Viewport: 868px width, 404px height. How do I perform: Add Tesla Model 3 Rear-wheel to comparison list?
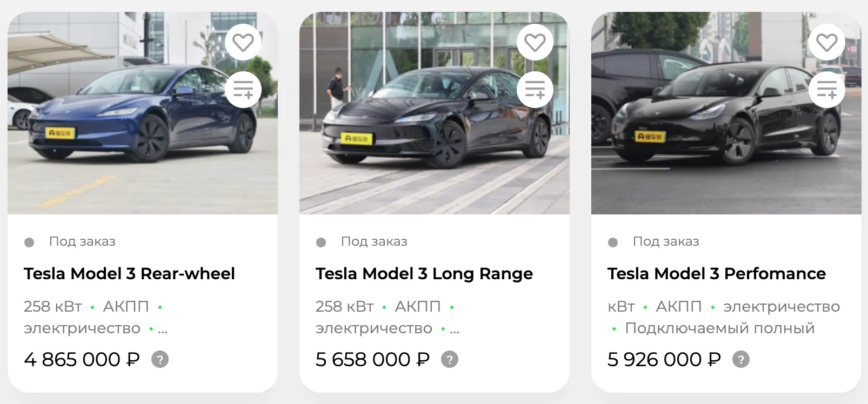click(x=243, y=90)
